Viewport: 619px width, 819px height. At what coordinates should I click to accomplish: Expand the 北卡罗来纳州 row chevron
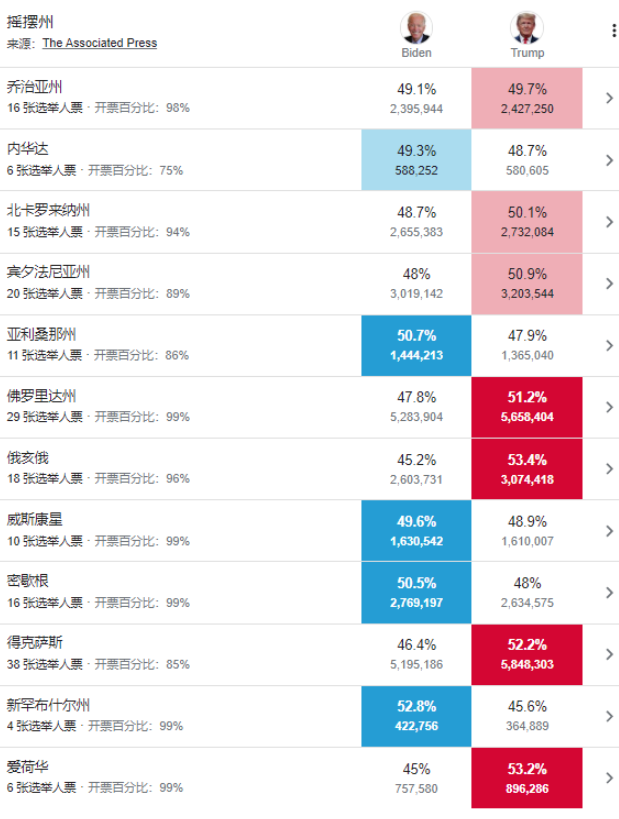pyautogui.click(x=609, y=221)
